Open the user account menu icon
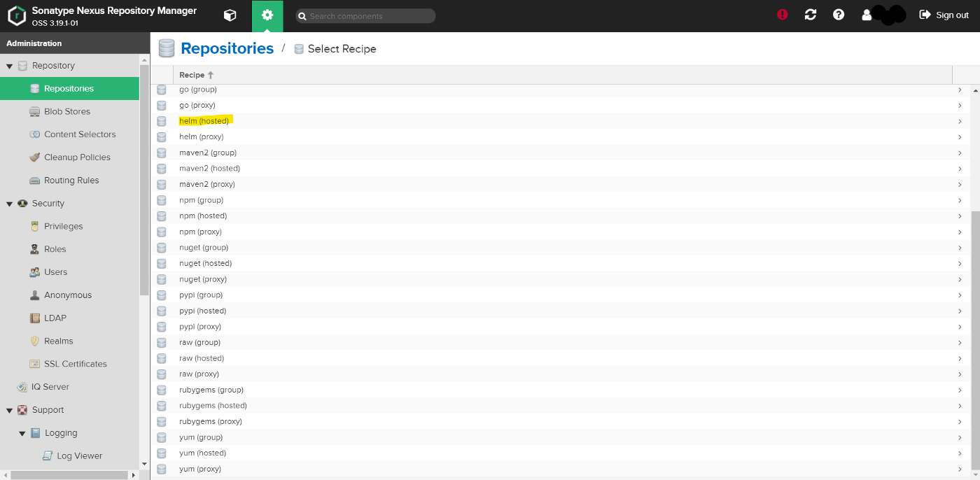Image resolution: width=980 pixels, height=480 pixels. (x=866, y=14)
